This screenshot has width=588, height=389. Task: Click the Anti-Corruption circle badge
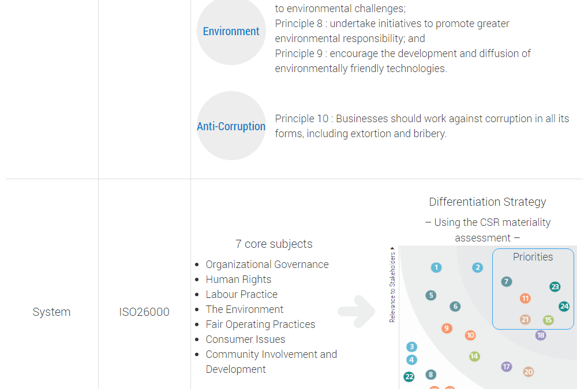click(x=231, y=126)
